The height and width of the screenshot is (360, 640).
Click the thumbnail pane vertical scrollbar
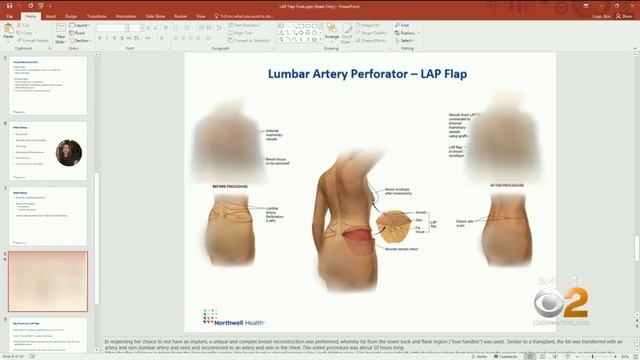pyautogui.click(x=97, y=239)
